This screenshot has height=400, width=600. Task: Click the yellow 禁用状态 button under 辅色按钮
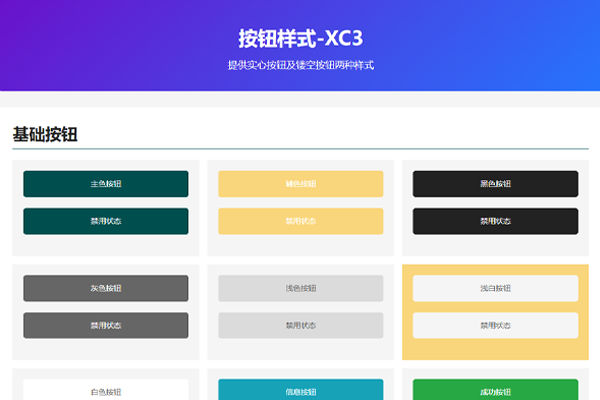(300, 221)
